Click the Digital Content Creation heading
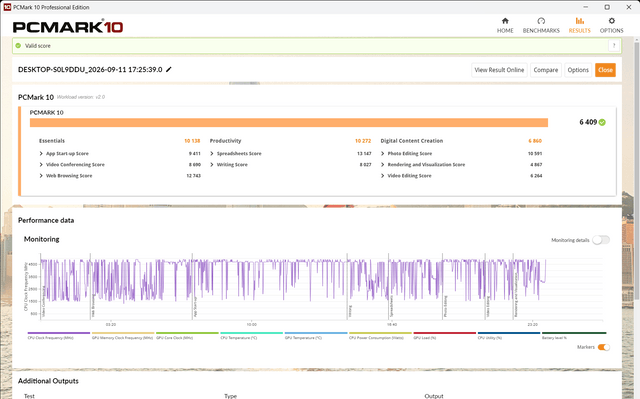 (411, 141)
